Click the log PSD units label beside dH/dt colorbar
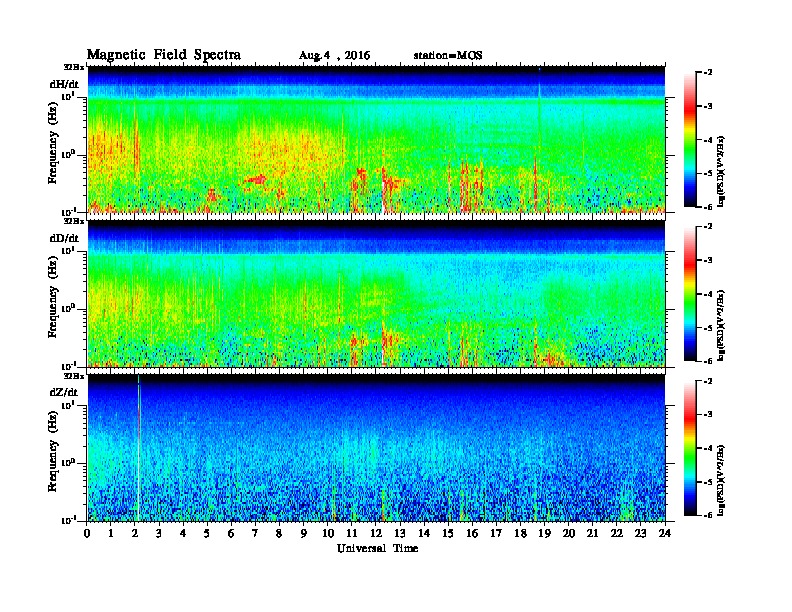The height and width of the screenshot is (612, 792). tap(721, 171)
